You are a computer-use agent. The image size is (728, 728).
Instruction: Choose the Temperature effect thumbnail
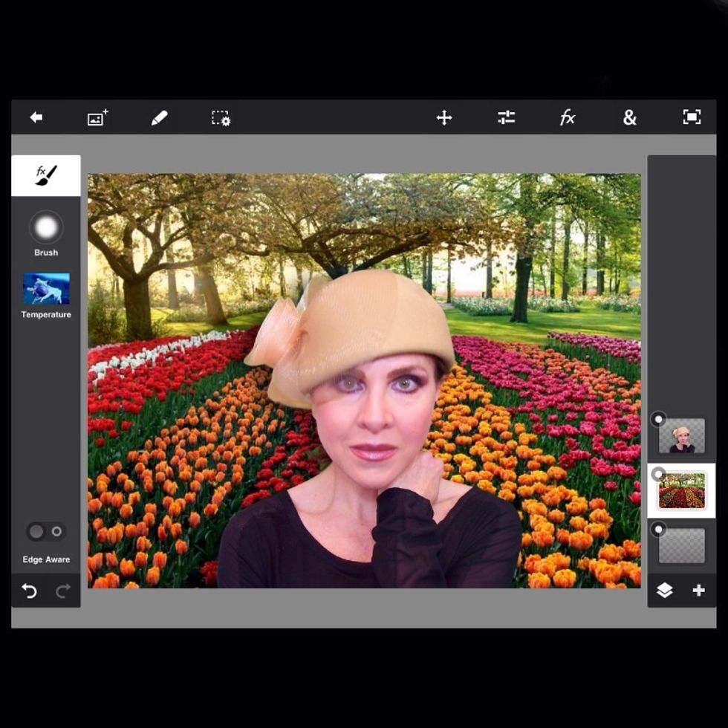(46, 289)
